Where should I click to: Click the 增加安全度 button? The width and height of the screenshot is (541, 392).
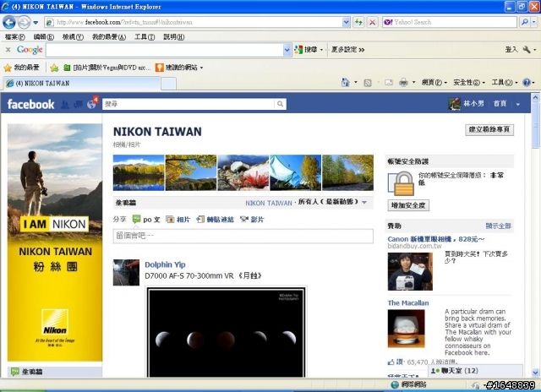click(x=408, y=205)
